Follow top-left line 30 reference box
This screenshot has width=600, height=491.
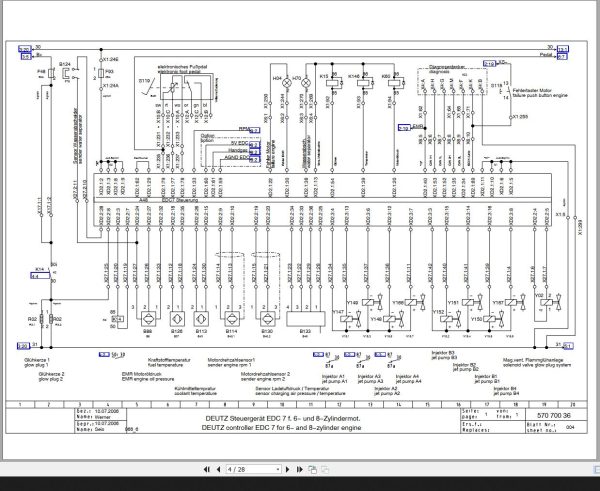pyautogui.click(x=24, y=49)
